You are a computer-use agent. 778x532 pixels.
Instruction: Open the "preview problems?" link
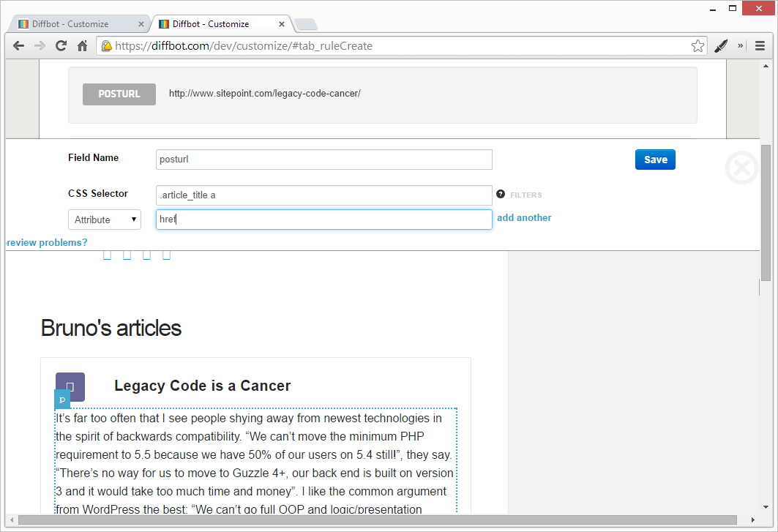[46, 242]
